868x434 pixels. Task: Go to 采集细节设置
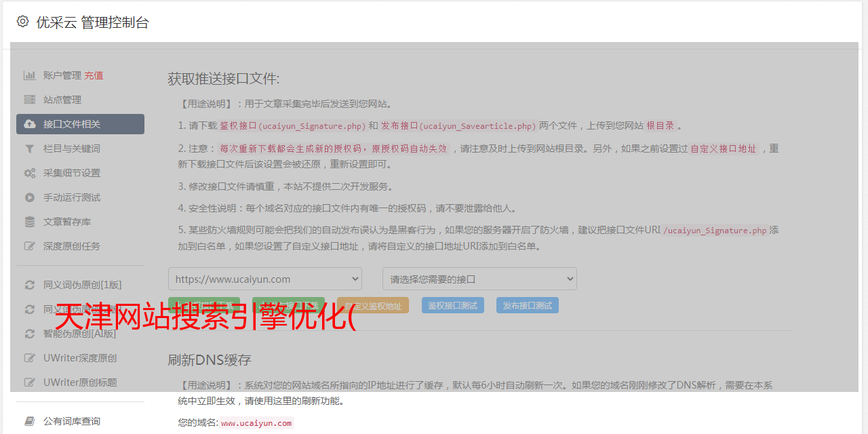80,173
